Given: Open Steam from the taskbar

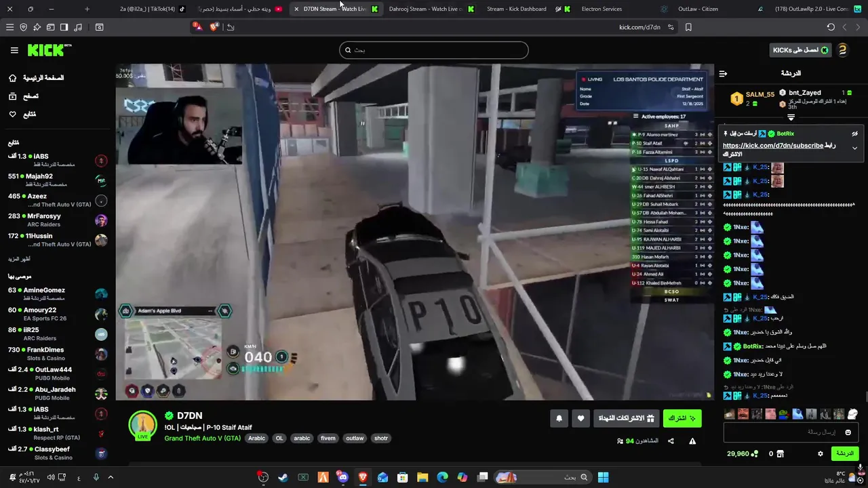Looking at the screenshot, I should tap(283, 477).
